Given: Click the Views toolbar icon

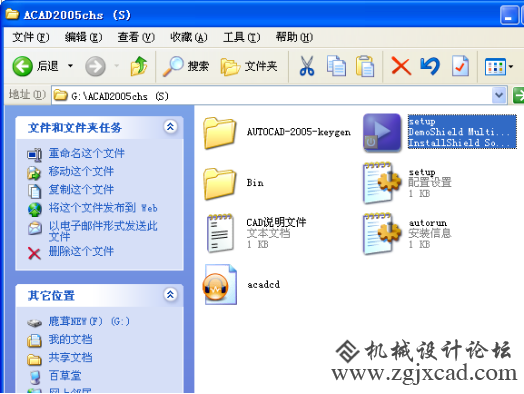Looking at the screenshot, I should coord(495,67).
